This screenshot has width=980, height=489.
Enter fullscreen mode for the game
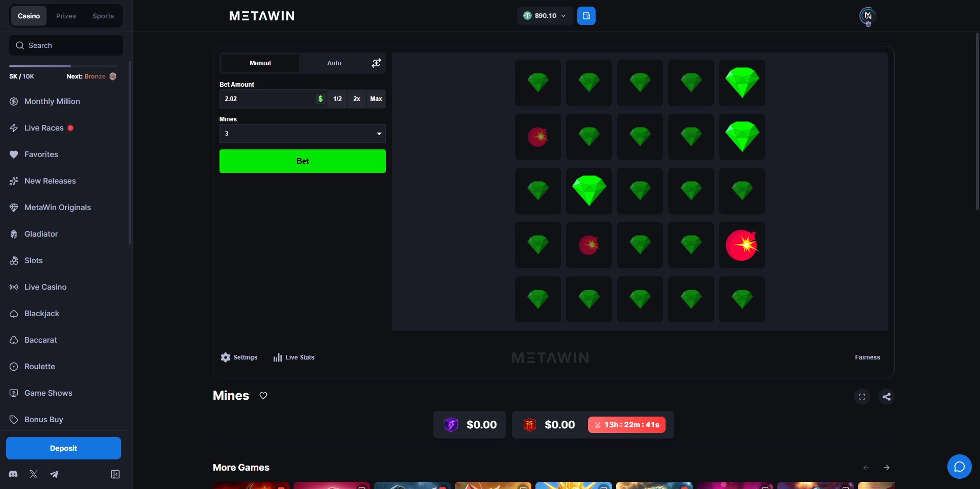pyautogui.click(x=862, y=397)
